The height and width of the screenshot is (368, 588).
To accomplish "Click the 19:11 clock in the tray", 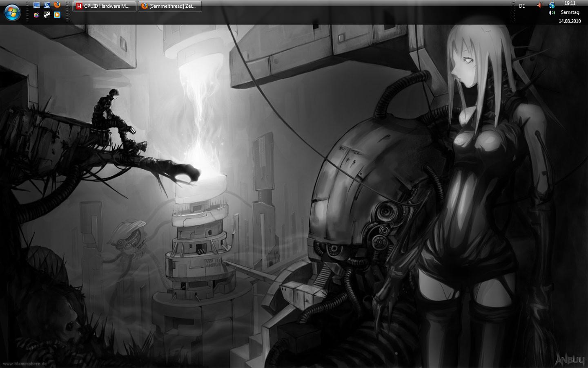I will [570, 3].
